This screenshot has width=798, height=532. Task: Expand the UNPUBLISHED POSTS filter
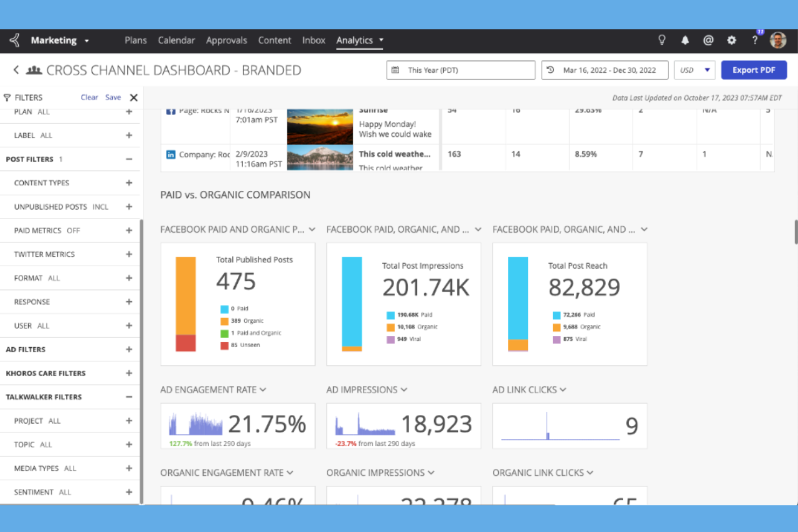pyautogui.click(x=129, y=206)
